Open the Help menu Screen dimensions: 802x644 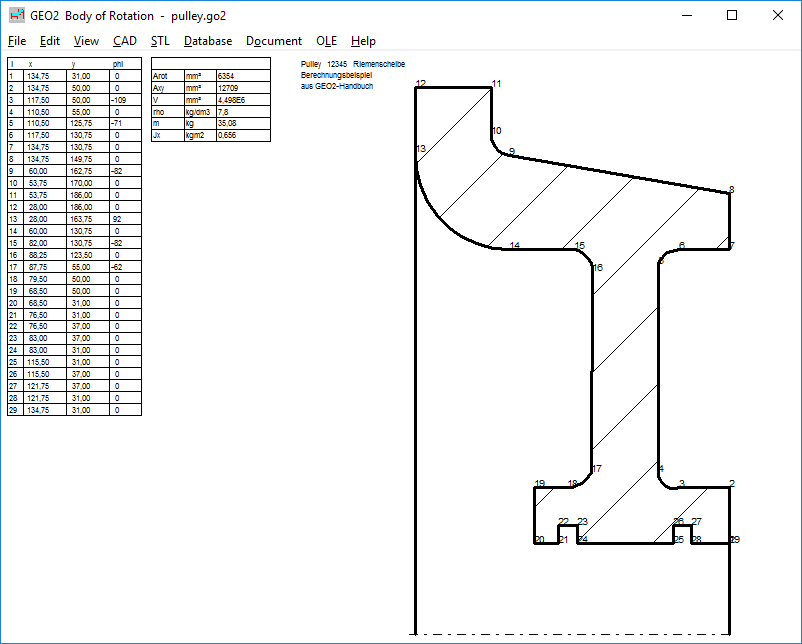point(363,41)
